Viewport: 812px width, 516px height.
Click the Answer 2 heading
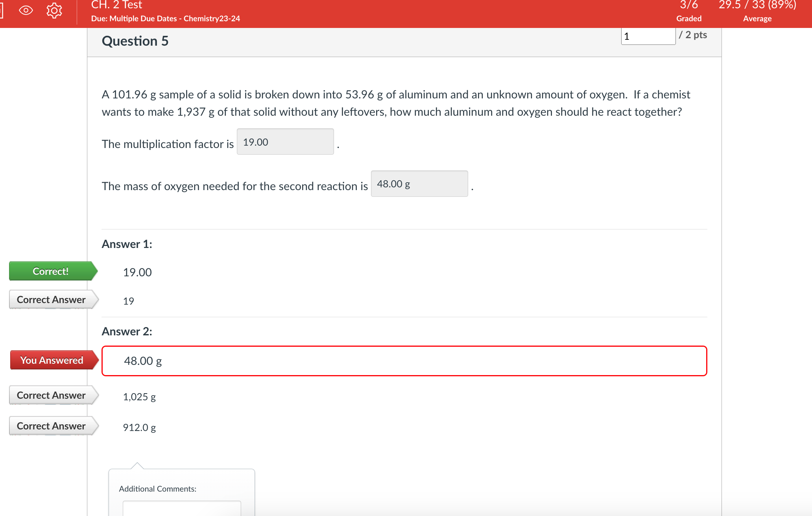click(x=127, y=331)
